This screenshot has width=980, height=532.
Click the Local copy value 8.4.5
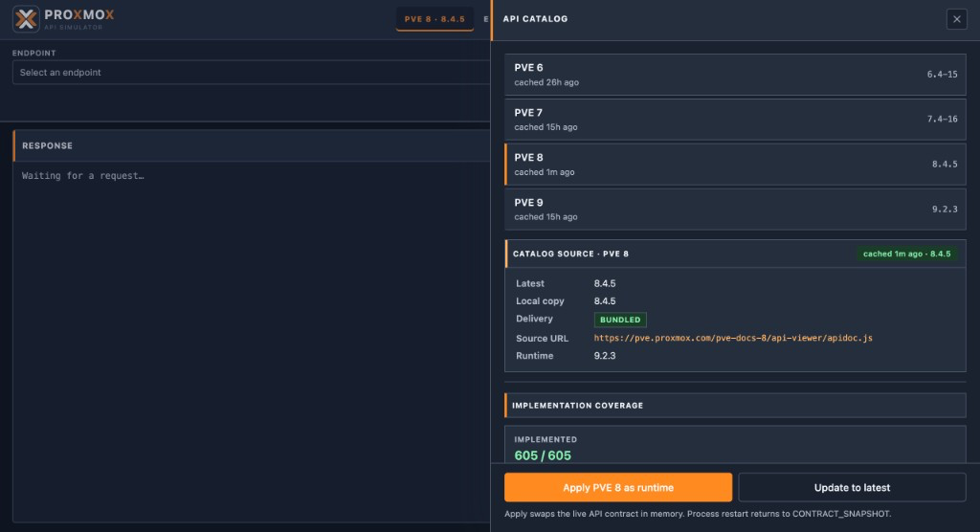pos(605,301)
